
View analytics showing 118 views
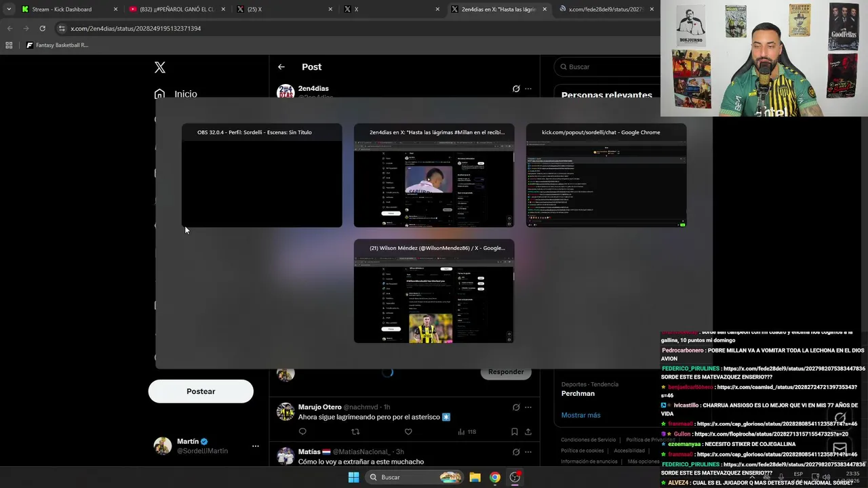point(467,432)
